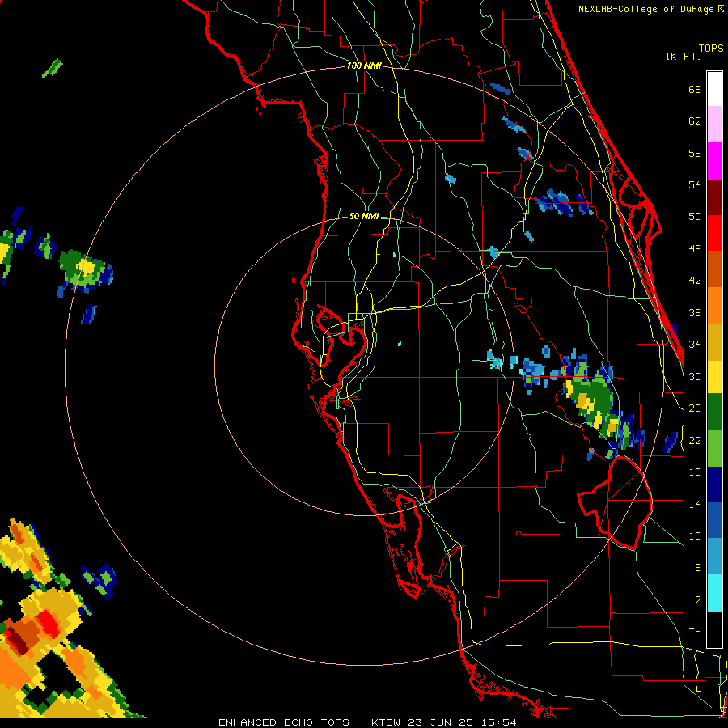The height and width of the screenshot is (728, 728).
Task: Select the 50 NMI range ring label
Action: [364, 216]
